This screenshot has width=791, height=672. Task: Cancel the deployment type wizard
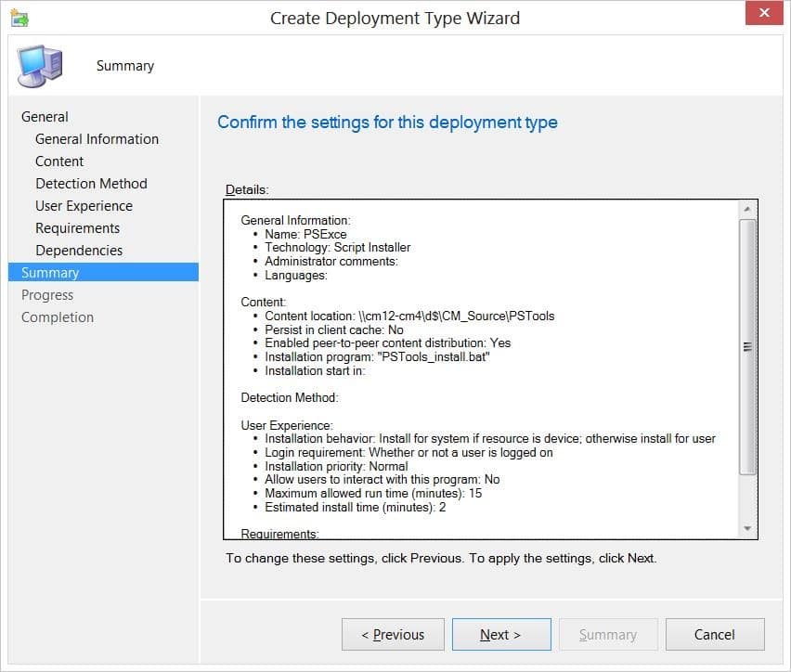tap(715, 635)
